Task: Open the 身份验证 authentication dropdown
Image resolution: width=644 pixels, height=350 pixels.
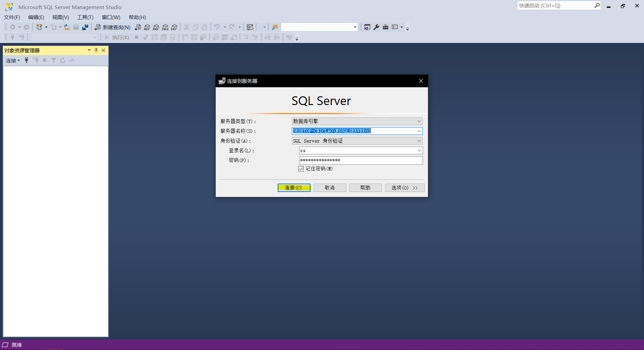Action: click(x=419, y=141)
